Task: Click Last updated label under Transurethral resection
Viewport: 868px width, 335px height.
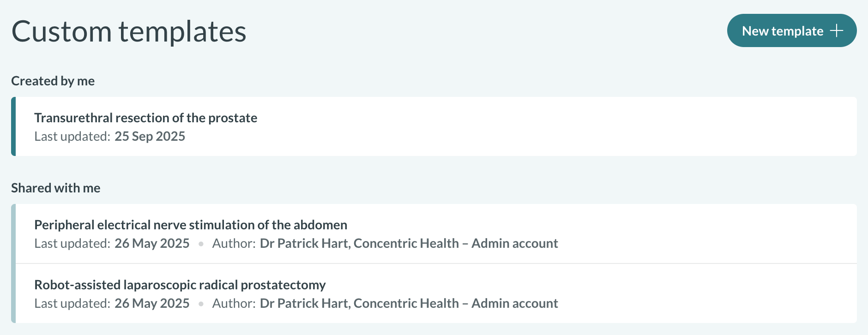Action: click(x=72, y=137)
